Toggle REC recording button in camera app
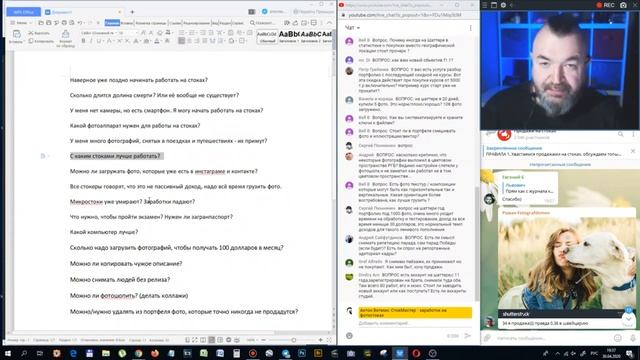Screen dimensions: 640x360 [605, 5]
